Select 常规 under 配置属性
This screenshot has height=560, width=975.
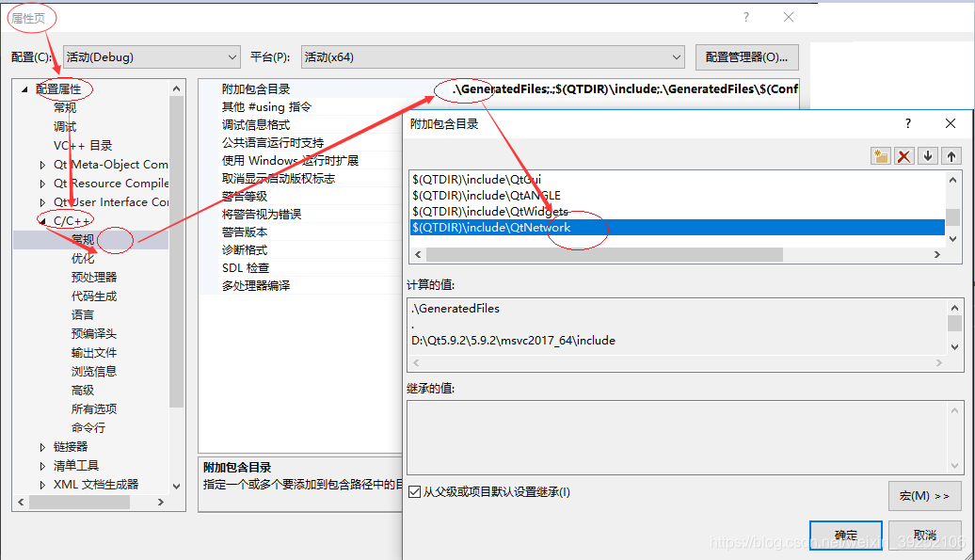point(65,108)
